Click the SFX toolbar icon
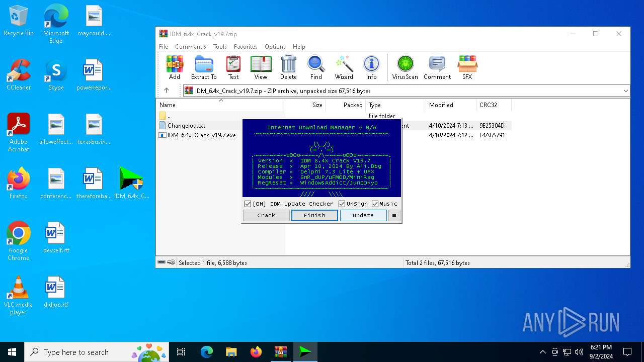Image resolution: width=644 pixels, height=362 pixels. pyautogui.click(x=467, y=68)
